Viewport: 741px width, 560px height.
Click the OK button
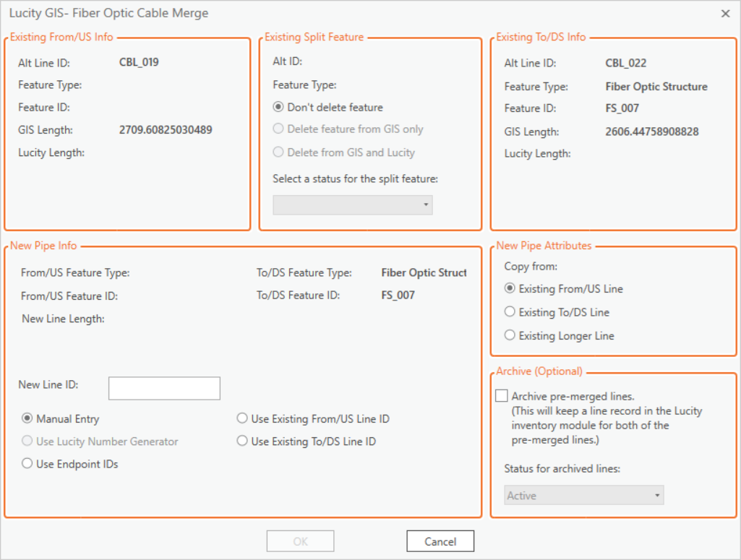pyautogui.click(x=300, y=541)
